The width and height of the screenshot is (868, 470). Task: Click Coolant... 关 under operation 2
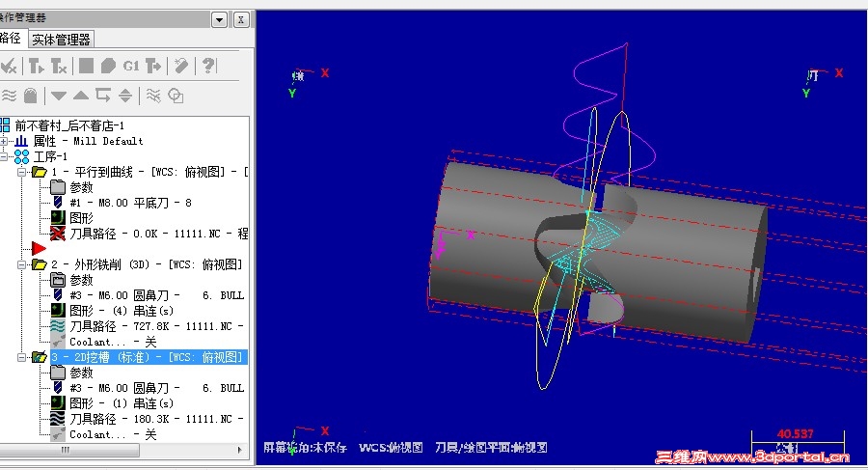pos(113,342)
